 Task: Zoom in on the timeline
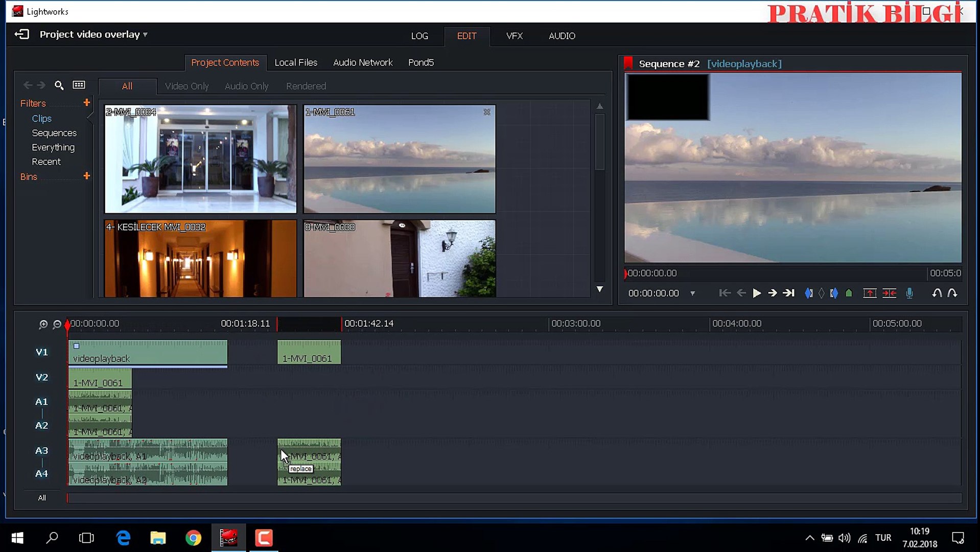pyautogui.click(x=43, y=324)
